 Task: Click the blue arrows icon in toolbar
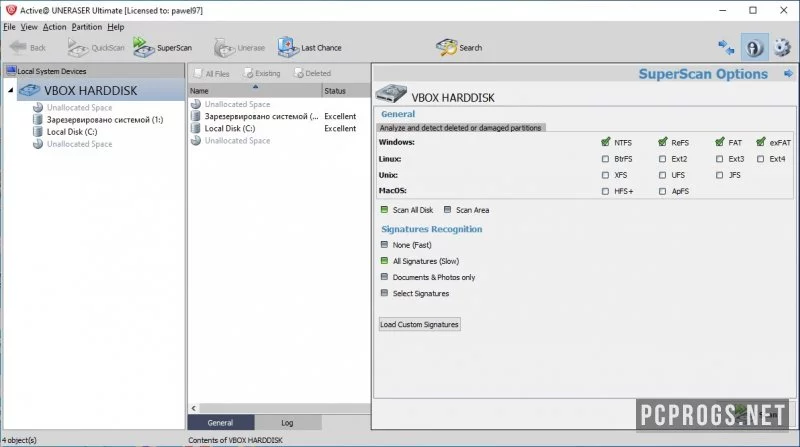(726, 47)
